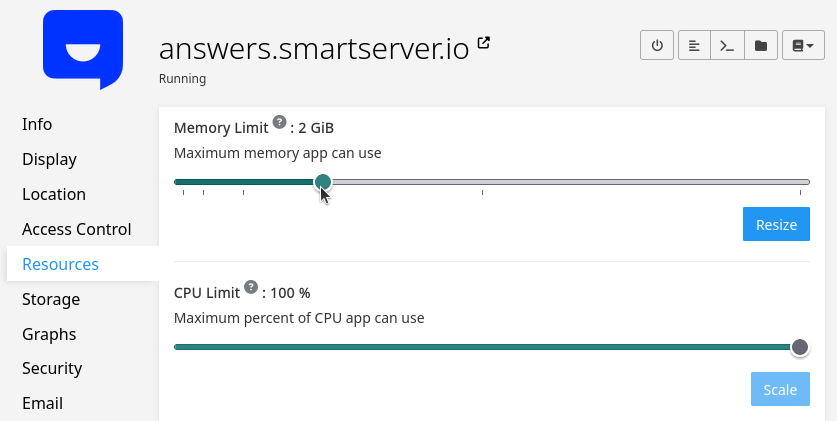Click the blue app logo

(x=83, y=48)
